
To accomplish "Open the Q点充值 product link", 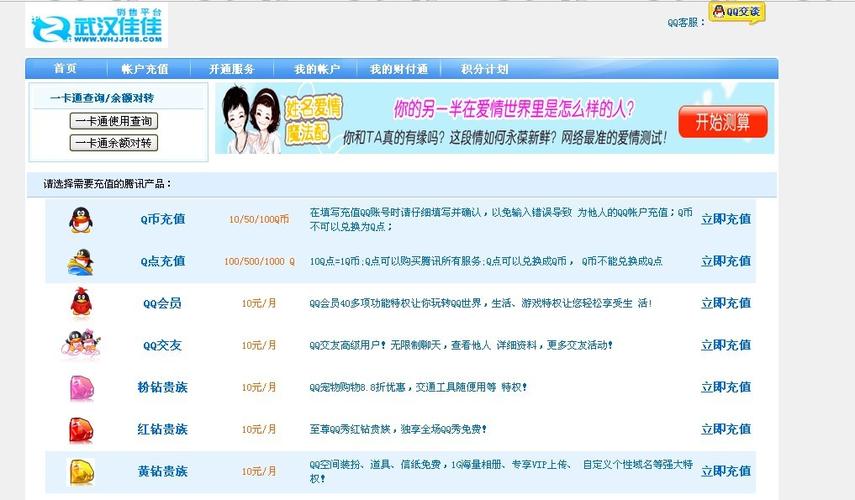I will click(x=162, y=261).
